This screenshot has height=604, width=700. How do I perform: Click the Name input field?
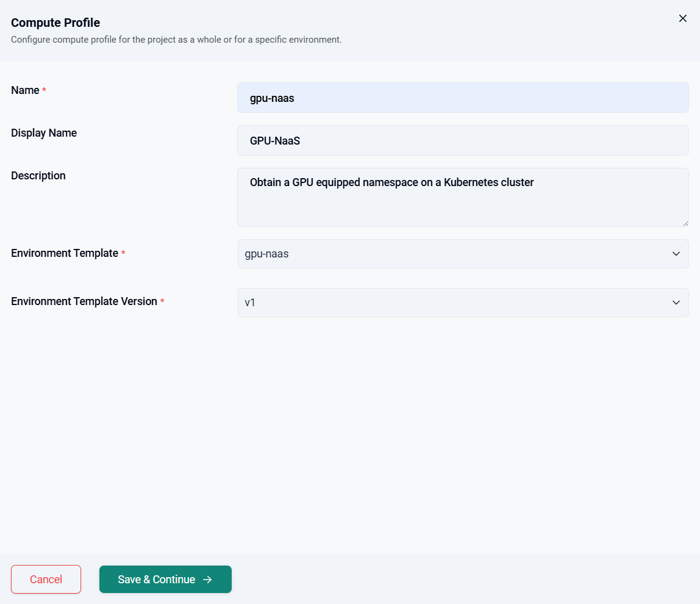tap(463, 98)
